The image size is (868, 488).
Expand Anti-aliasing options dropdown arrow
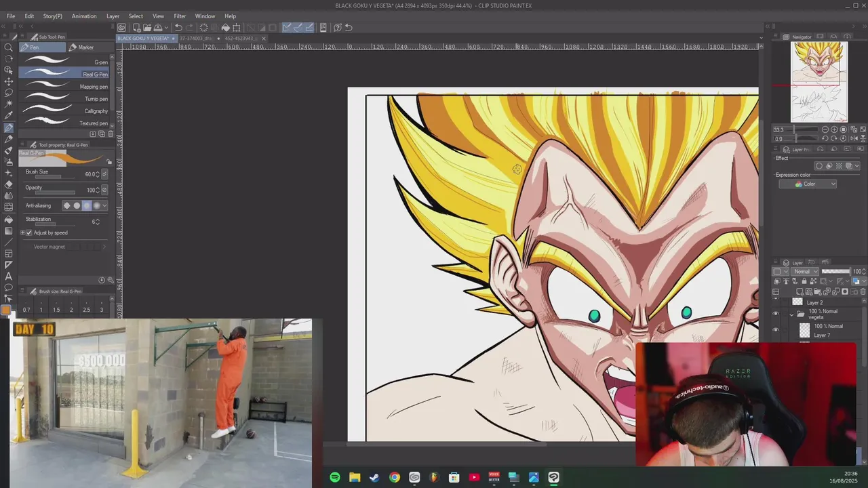(105, 205)
